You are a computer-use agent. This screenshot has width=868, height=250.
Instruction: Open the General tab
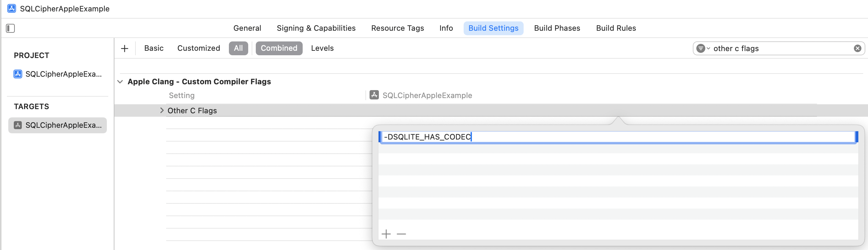[247, 28]
